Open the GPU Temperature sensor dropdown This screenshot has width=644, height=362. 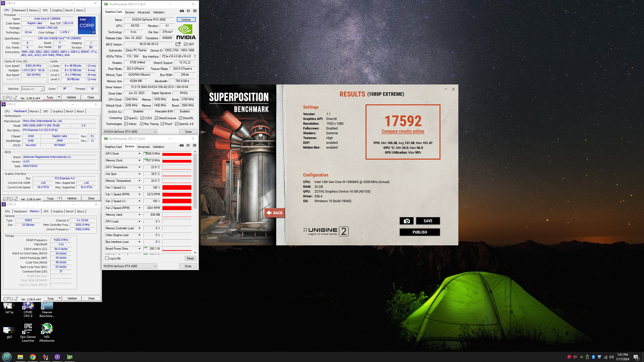[139, 167]
